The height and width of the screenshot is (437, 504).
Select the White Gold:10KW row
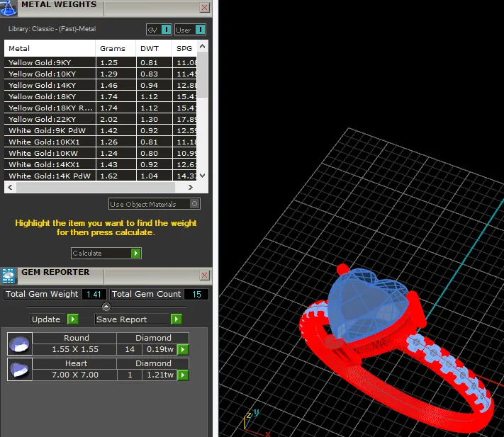click(100, 153)
